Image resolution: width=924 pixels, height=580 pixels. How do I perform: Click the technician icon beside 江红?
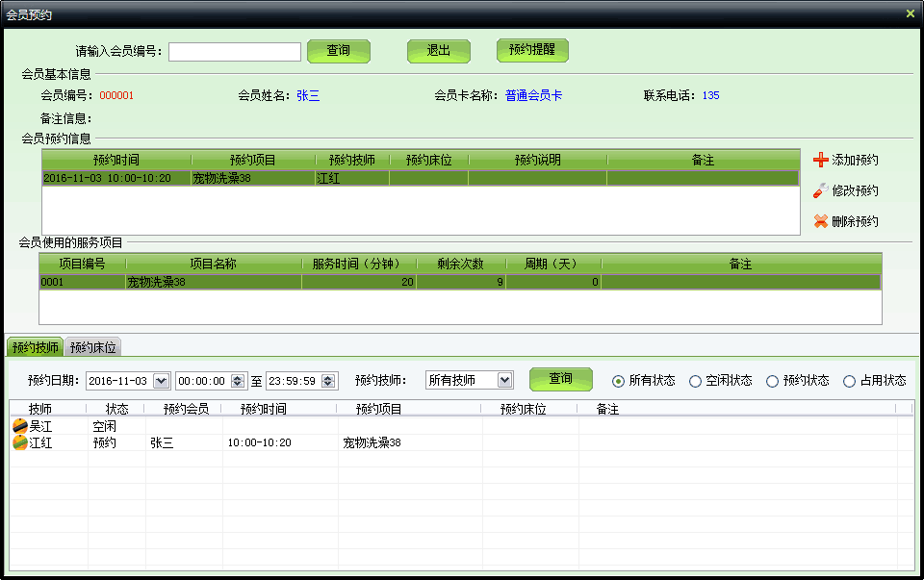[x=19, y=442]
